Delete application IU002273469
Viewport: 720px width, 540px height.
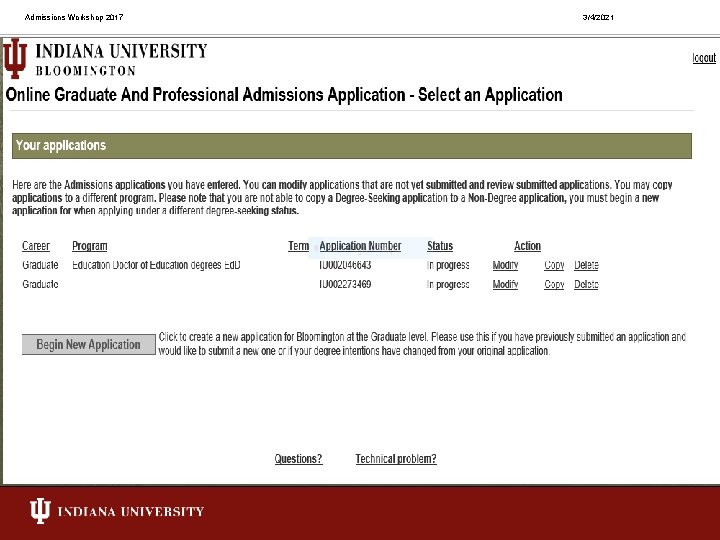click(586, 285)
